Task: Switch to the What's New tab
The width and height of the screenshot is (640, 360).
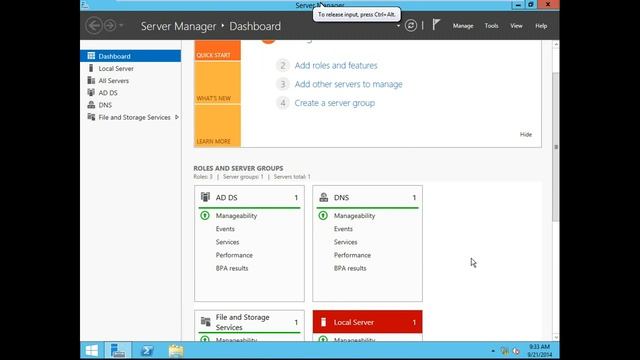Action: (x=217, y=82)
